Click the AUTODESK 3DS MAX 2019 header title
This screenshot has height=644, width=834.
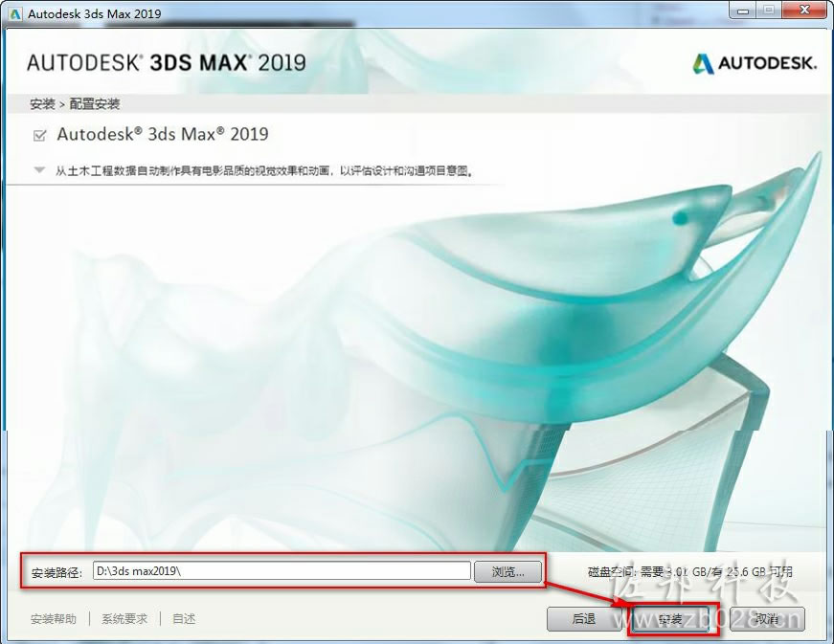[x=167, y=63]
